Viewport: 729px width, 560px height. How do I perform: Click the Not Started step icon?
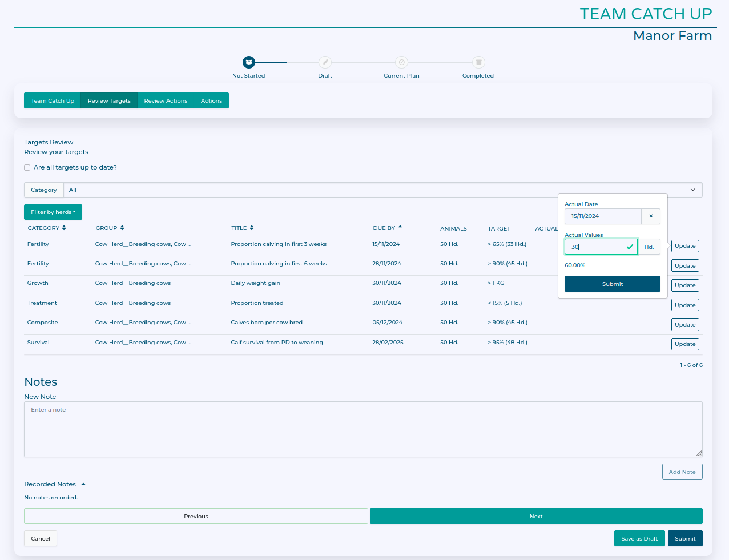pos(248,62)
